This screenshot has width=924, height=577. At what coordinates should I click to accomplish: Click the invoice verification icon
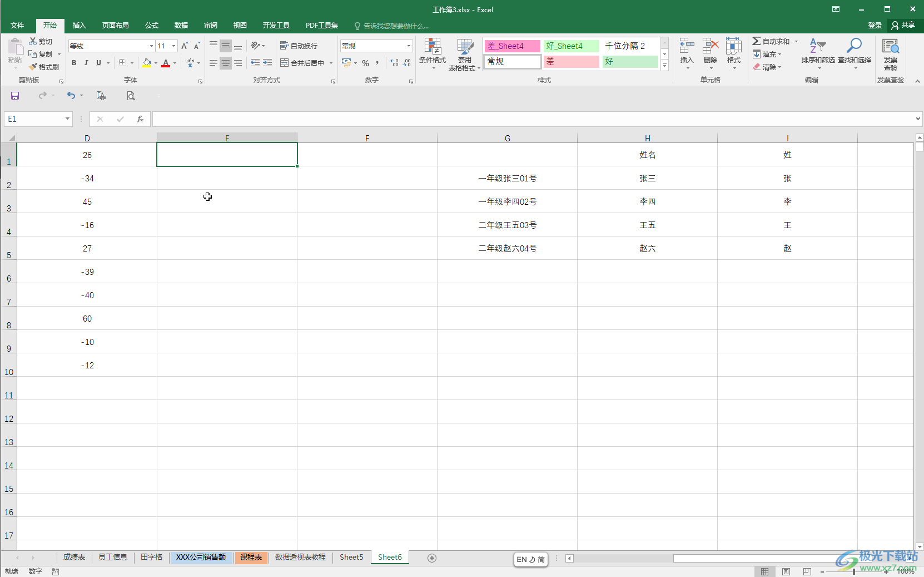coord(891,46)
